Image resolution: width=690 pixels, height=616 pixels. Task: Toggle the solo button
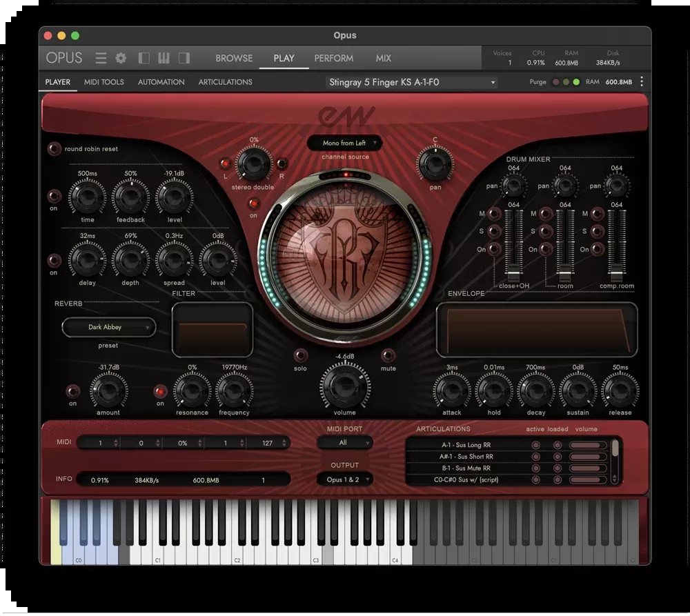[x=301, y=355]
